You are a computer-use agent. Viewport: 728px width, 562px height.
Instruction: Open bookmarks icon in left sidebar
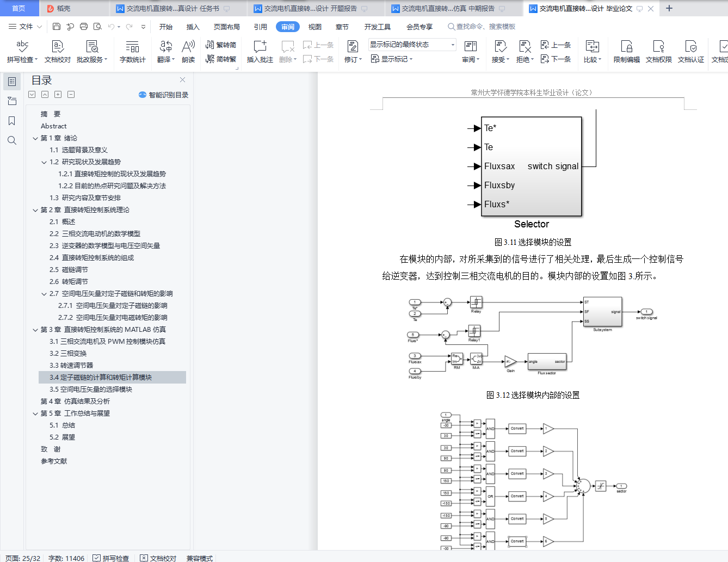pyautogui.click(x=12, y=121)
